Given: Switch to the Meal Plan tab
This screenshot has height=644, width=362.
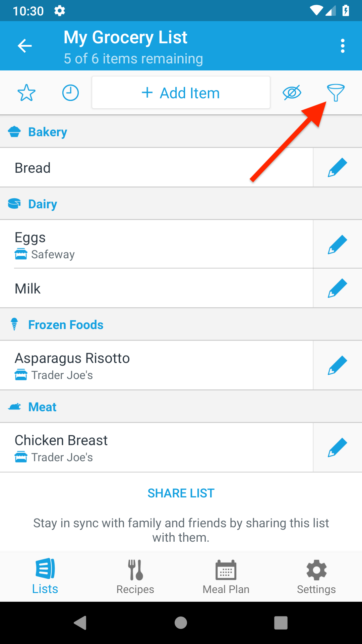Looking at the screenshot, I should point(226,577).
